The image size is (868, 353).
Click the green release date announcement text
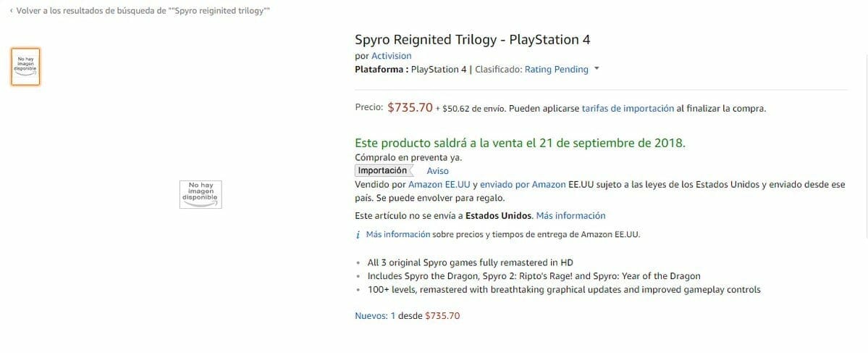click(x=520, y=143)
